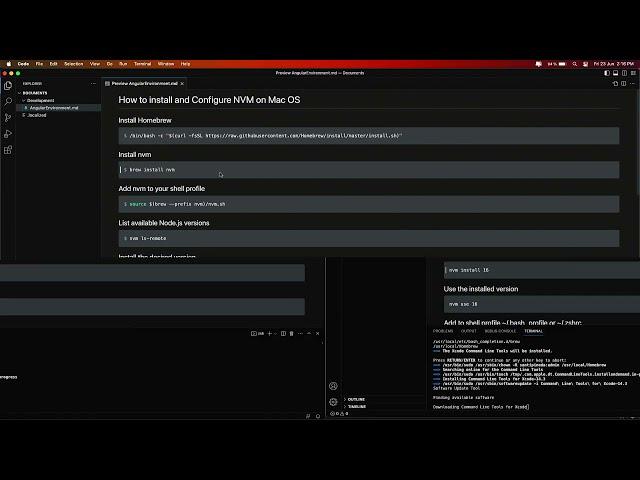
Task: Switch to the DEBUG CONSOLE panel tab
Action: click(x=500, y=331)
